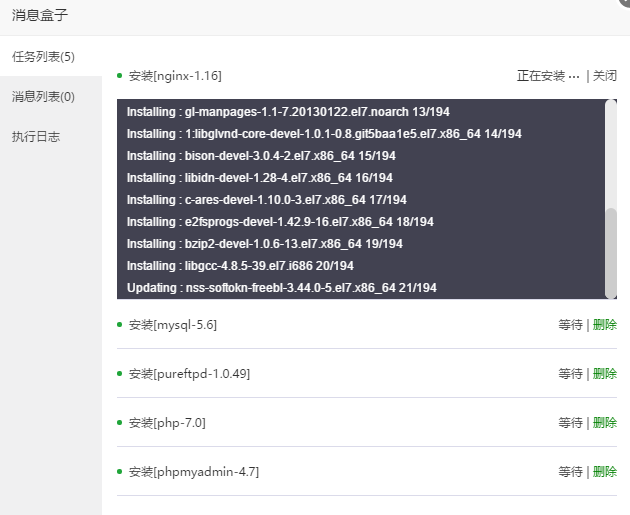The width and height of the screenshot is (630, 515).
Task: Click the log line for libidn-devel 16/194
Action: coord(260,178)
